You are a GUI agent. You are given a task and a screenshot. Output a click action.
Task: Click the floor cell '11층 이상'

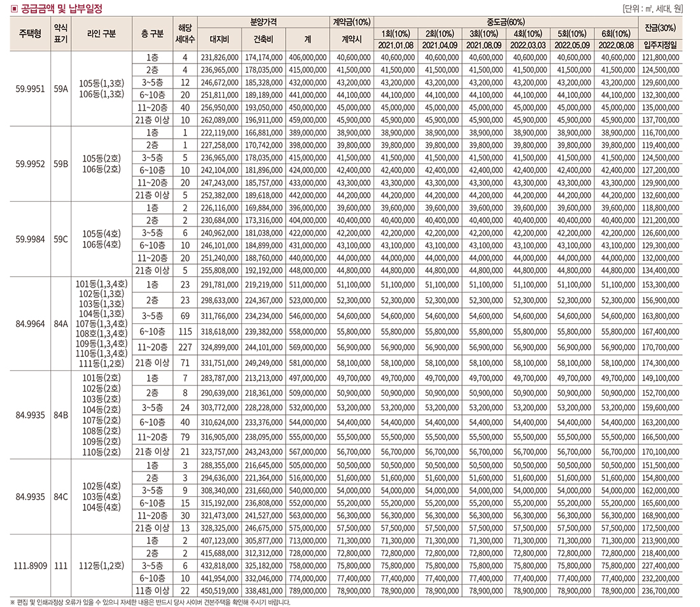click(x=152, y=590)
